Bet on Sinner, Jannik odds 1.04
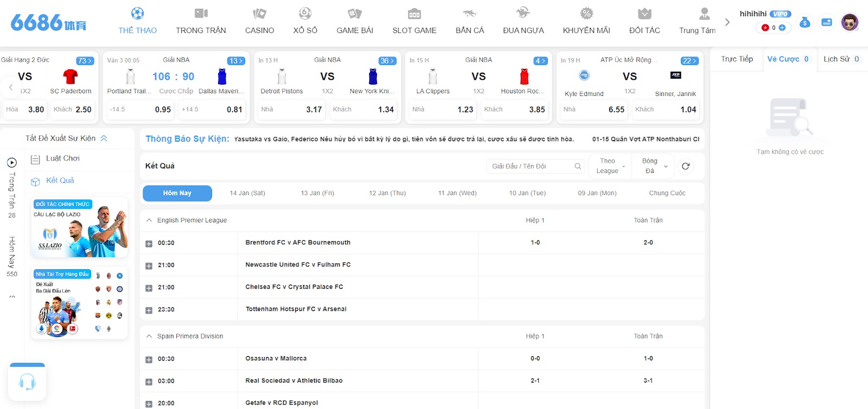This screenshot has width=868, height=409. 665,110
